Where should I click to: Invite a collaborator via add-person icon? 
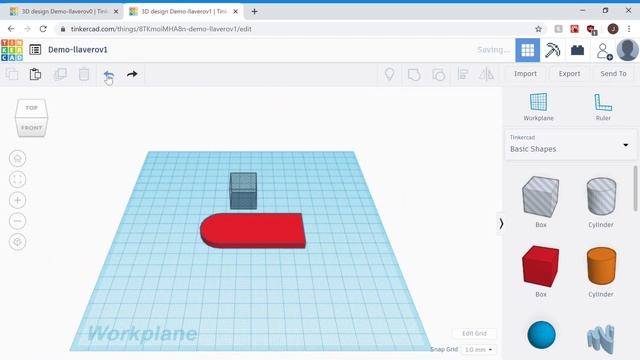click(604, 51)
